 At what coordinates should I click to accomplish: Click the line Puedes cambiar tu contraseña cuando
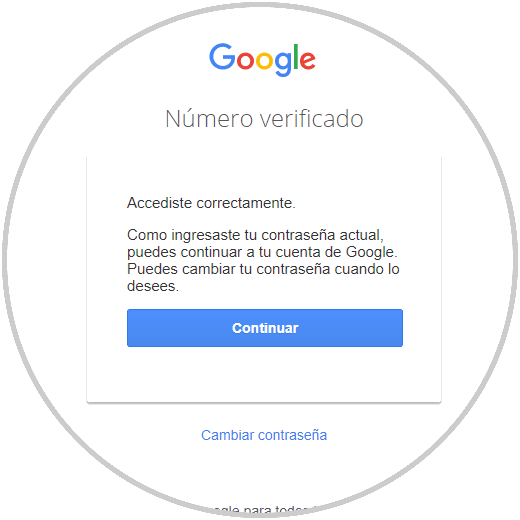coord(263,269)
